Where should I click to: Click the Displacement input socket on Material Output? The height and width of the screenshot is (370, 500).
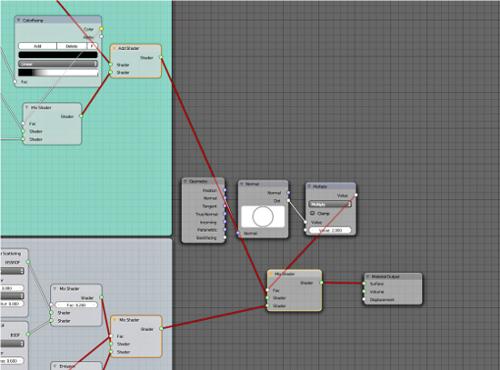tap(364, 299)
